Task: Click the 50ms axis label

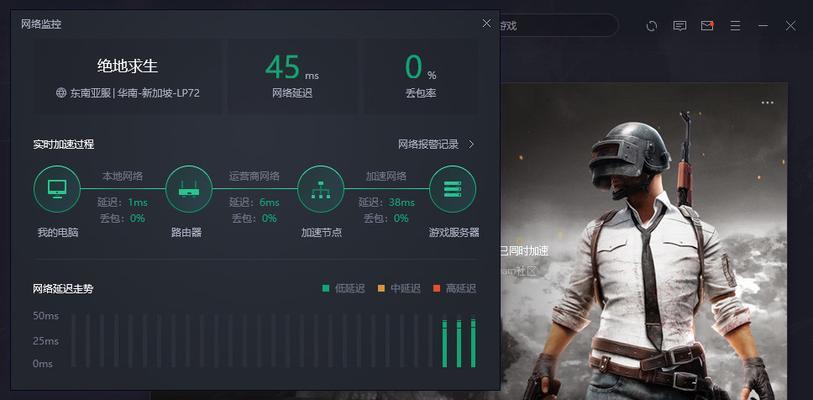Action: [46, 316]
